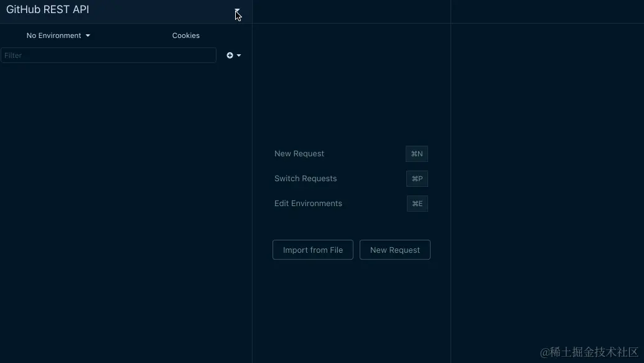The height and width of the screenshot is (363, 644).
Task: Click the ⌘E shortcut key badge
Action: coord(418,204)
